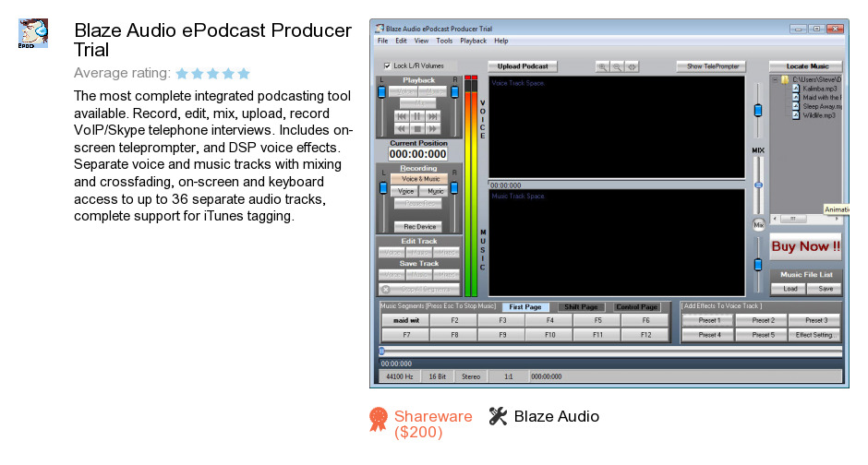Click the 44100 Hz status entry
868x465 pixels.
click(x=399, y=376)
